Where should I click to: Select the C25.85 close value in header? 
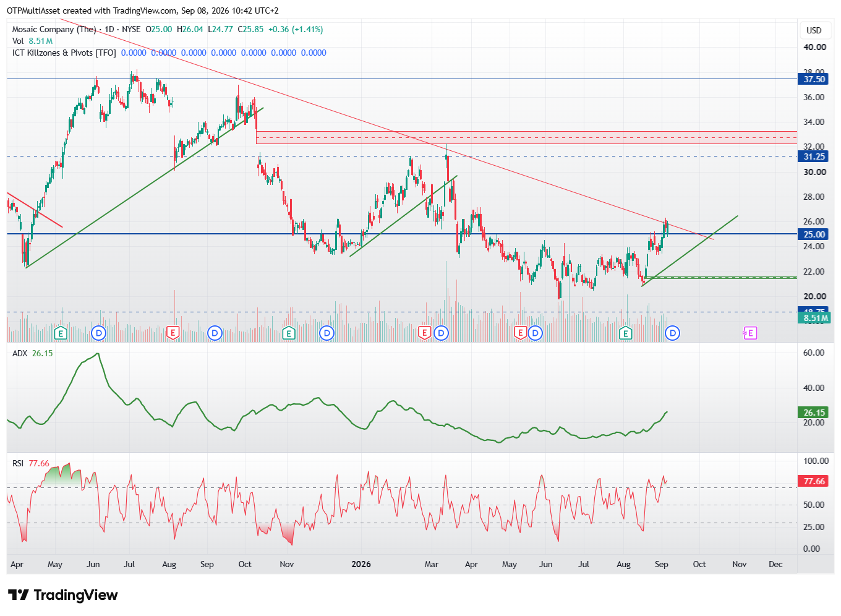pyautogui.click(x=250, y=29)
